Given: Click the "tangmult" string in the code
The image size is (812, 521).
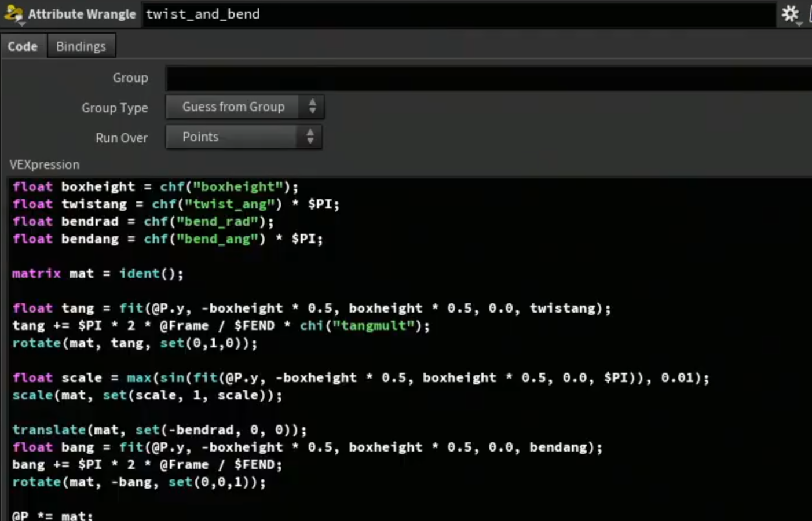Looking at the screenshot, I should 373,326.
